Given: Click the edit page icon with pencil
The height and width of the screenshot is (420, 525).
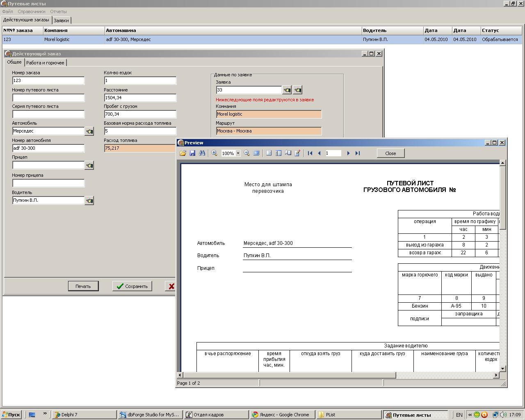Looking at the screenshot, I should [x=297, y=153].
